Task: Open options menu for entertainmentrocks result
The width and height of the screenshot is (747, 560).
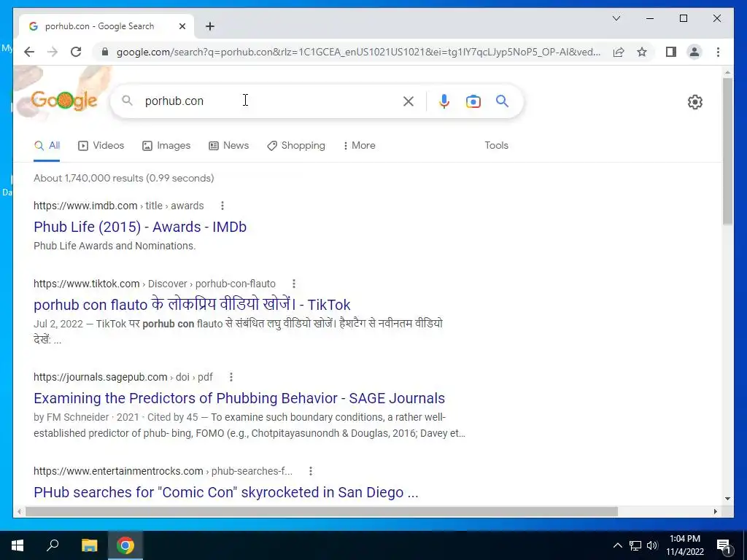Action: 311,471
